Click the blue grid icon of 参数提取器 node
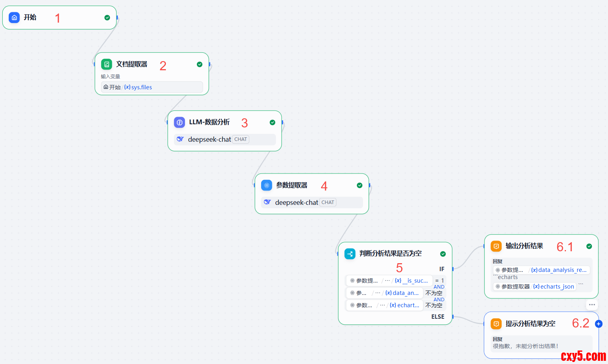Screen dimensions: 608x364 [x=267, y=185]
